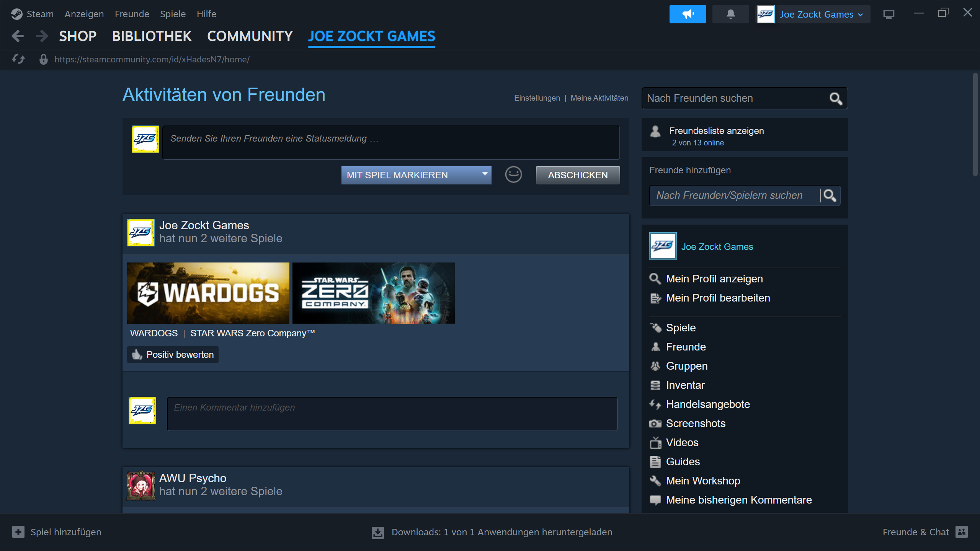Open the Freunde menu

[132, 14]
